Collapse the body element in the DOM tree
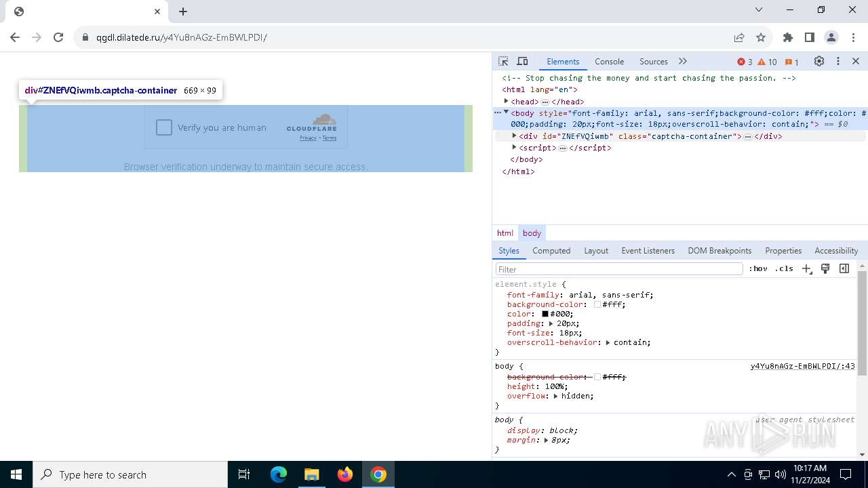This screenshot has height=488, width=868. [506, 113]
